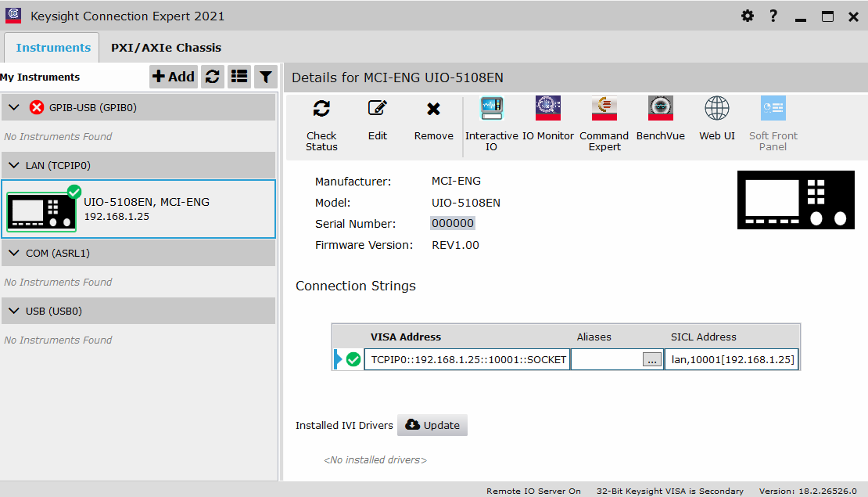Screen dimensions: 868x497
Task: Open the alias editor ellipsis button
Action: click(x=652, y=359)
